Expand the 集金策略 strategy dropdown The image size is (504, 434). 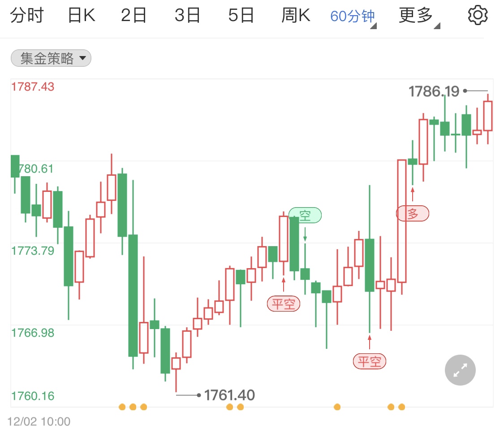click(x=50, y=58)
